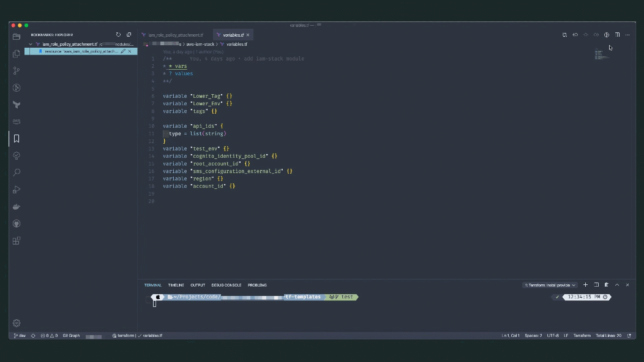The width and height of the screenshot is (644, 362).
Task: Open the Manage gear in the activity bar
Action: (x=17, y=323)
